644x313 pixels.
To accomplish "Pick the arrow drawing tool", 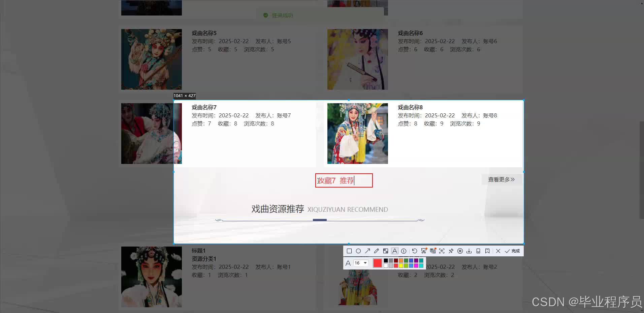I will point(367,251).
